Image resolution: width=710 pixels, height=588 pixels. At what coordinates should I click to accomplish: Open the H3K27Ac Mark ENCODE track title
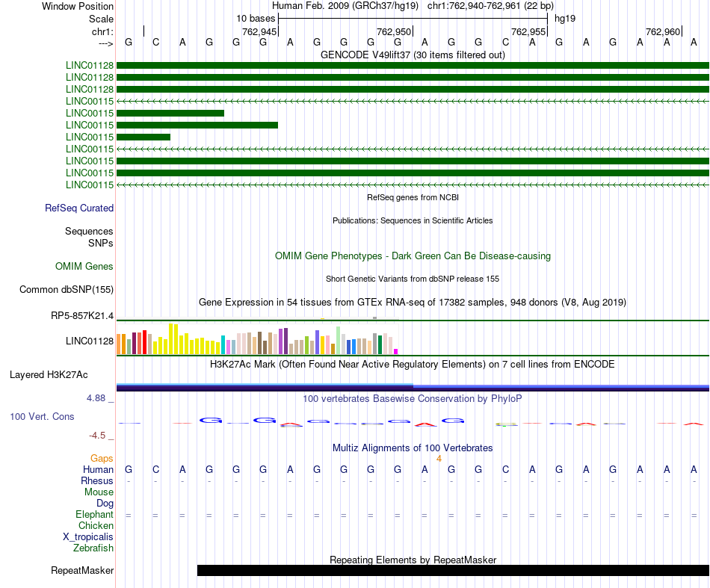pyautogui.click(x=413, y=365)
